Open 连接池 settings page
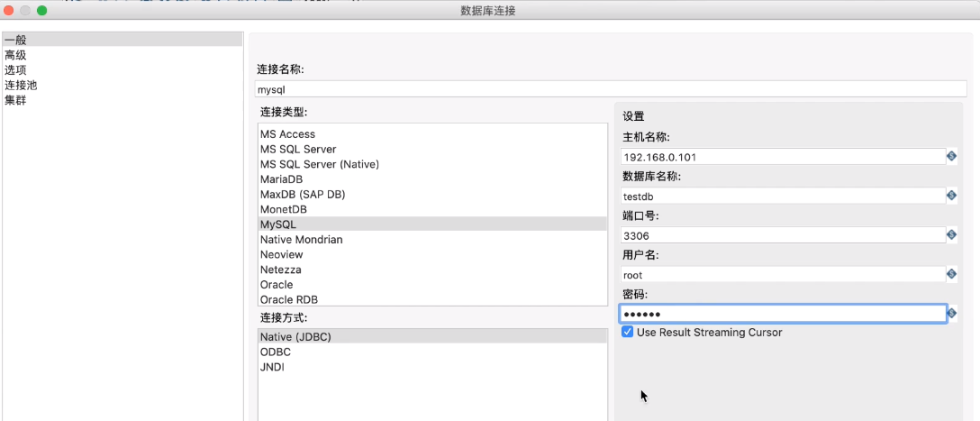980x421 pixels. [x=122, y=85]
